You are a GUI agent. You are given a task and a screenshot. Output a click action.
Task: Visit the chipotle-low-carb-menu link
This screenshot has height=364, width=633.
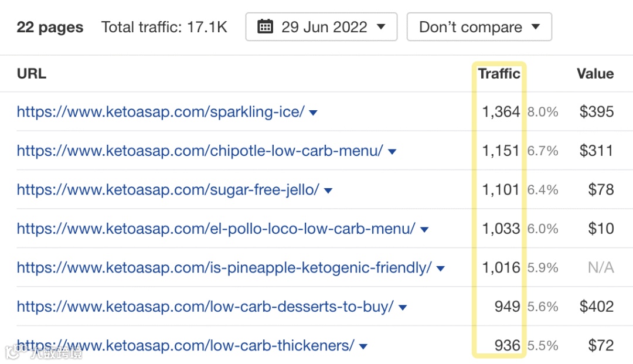pyautogui.click(x=199, y=151)
